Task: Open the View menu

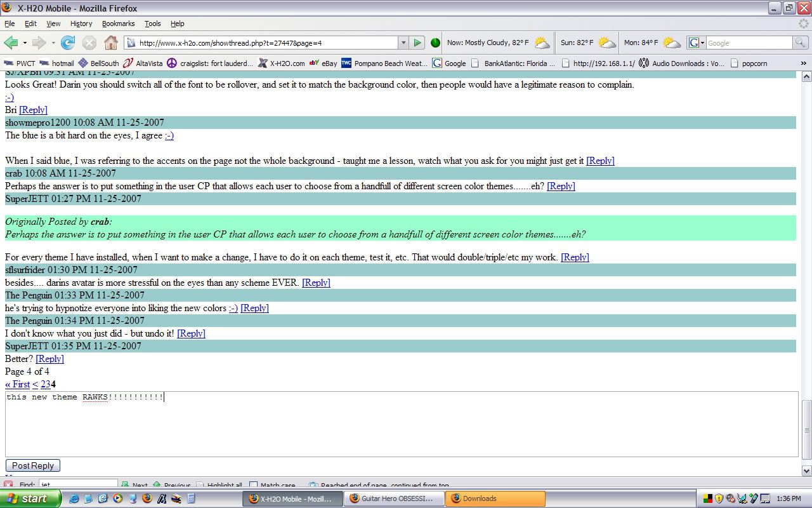Action: coord(53,23)
